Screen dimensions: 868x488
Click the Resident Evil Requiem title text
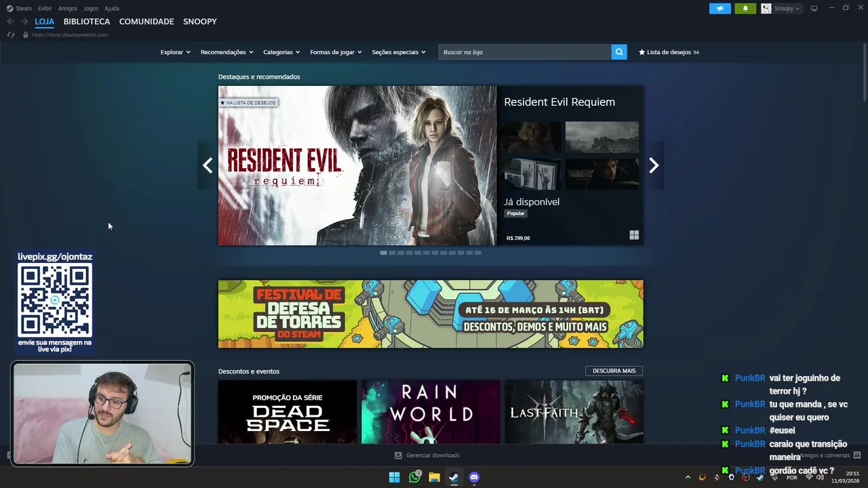559,102
